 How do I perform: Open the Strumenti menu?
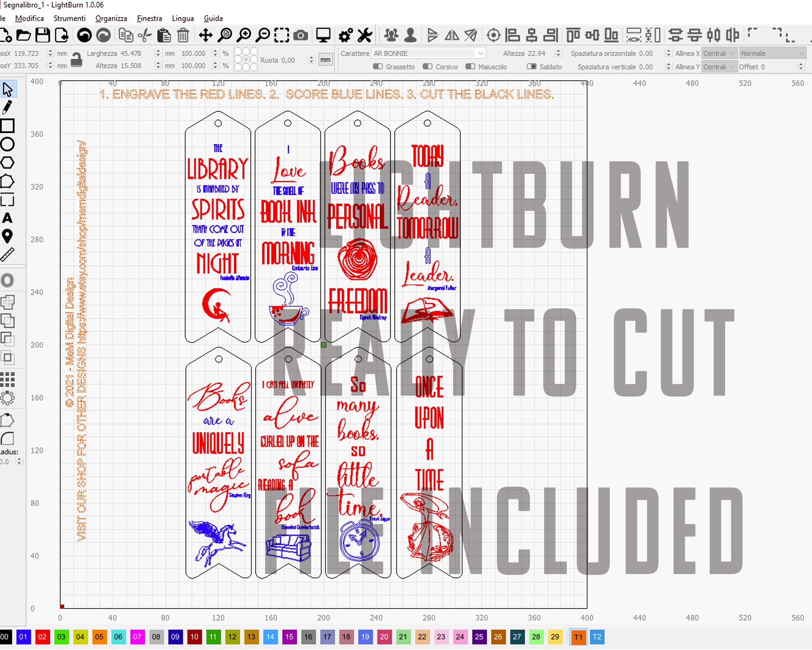click(x=69, y=18)
